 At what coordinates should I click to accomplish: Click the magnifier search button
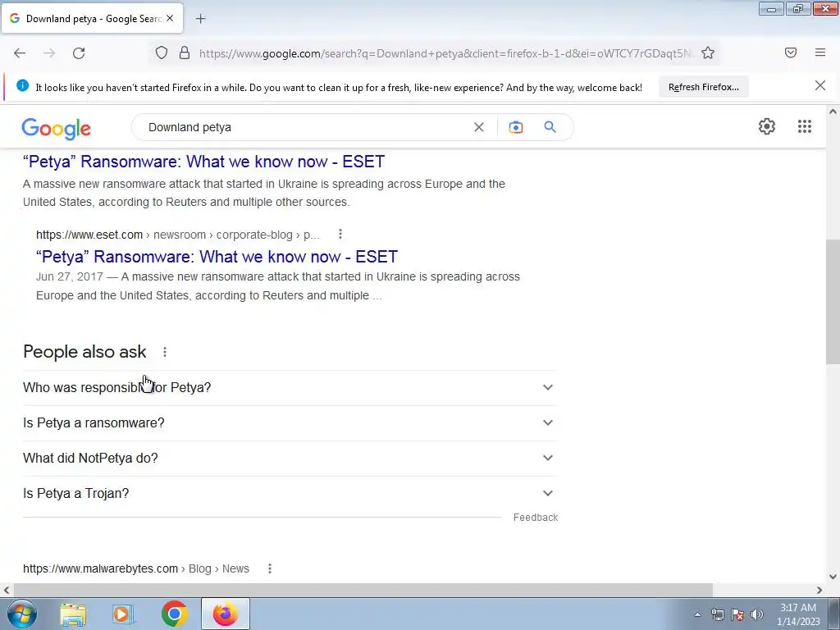coord(550,127)
